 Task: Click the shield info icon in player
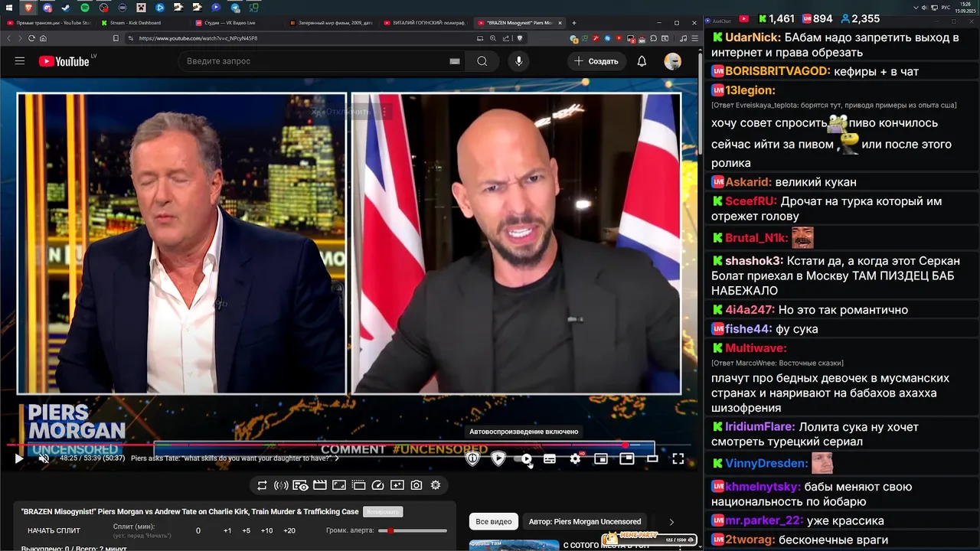(x=472, y=458)
